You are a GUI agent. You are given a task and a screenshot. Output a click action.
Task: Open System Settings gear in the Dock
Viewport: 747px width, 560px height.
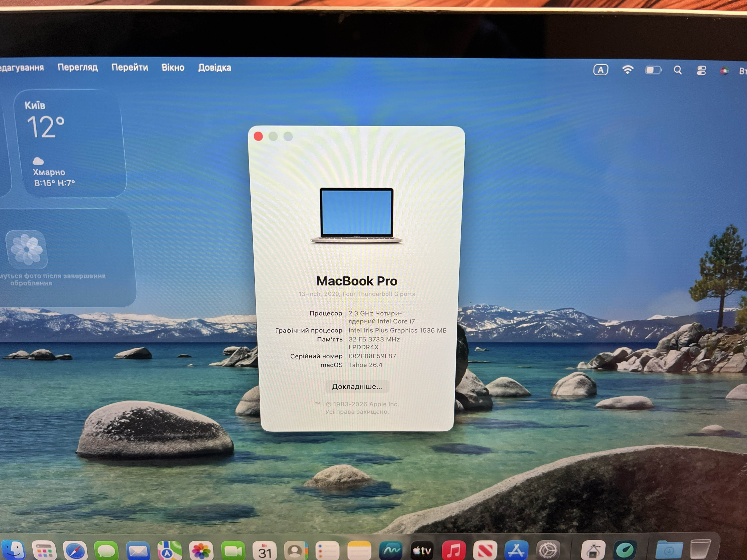(x=548, y=551)
